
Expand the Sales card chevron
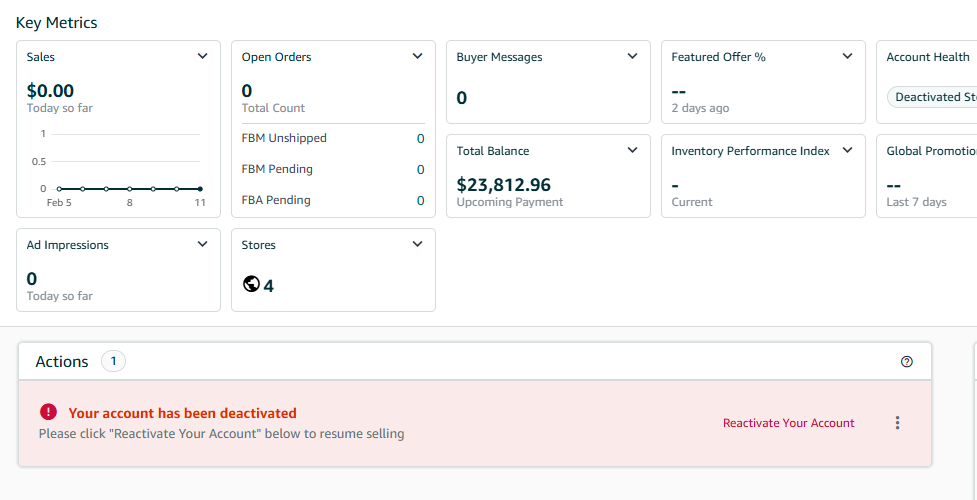pyautogui.click(x=203, y=57)
